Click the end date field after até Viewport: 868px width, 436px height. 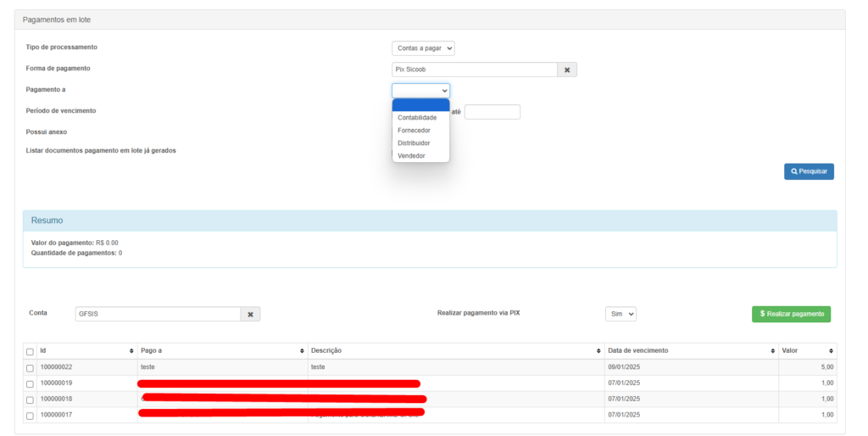click(492, 112)
